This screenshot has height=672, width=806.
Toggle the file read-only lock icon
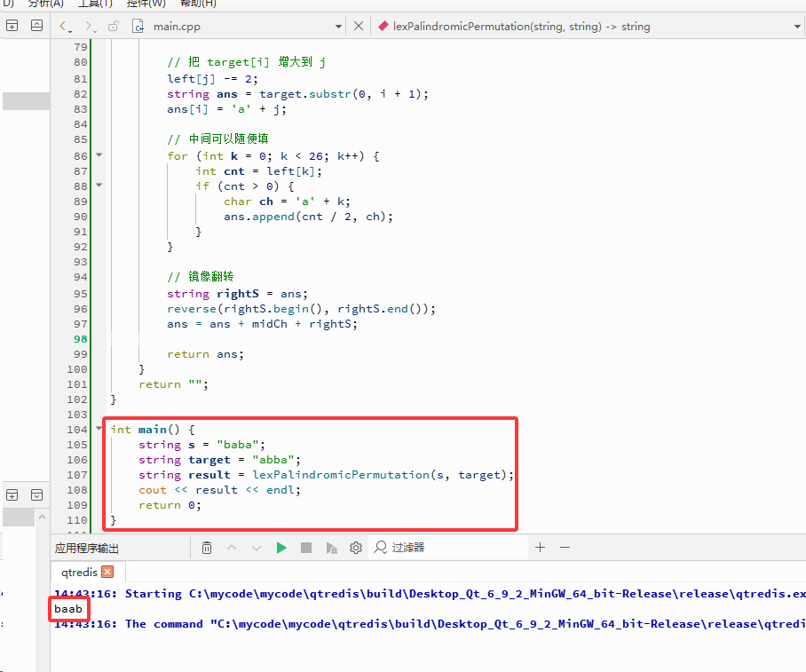point(114,26)
